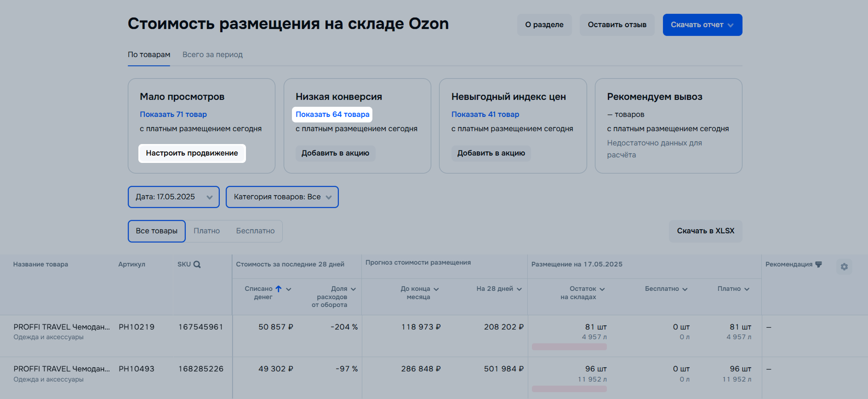868x399 pixels.
Task: Open the Бесплатно column header dropdown
Action: [685, 289]
